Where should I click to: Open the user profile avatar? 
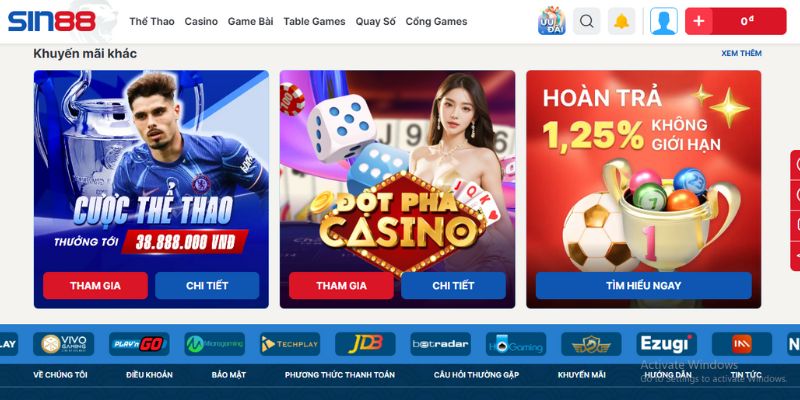click(x=664, y=21)
